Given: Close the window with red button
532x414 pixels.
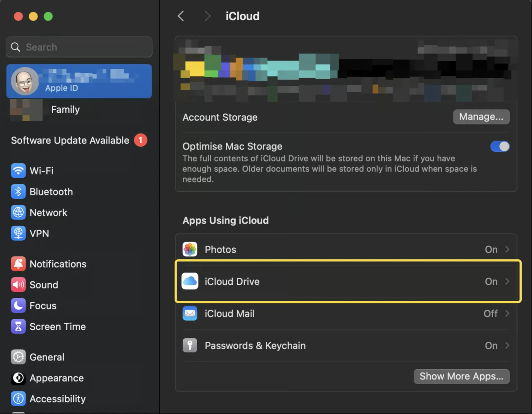Looking at the screenshot, I should pos(18,16).
